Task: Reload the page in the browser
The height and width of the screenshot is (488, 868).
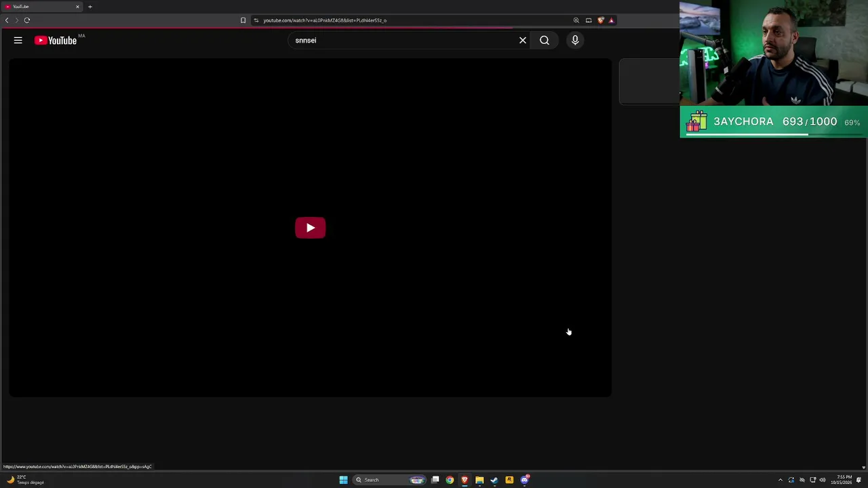Action: [x=27, y=20]
